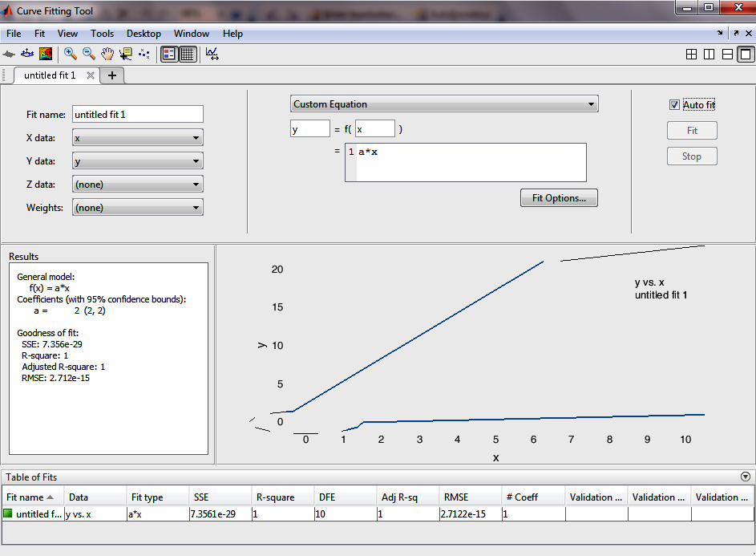Tile all fits in grid layout
756x556 pixels.
[x=691, y=55]
